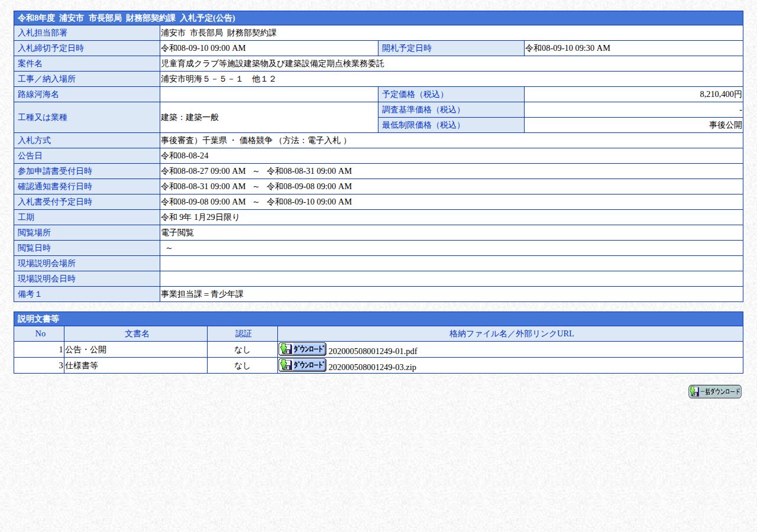Click the 閲覧日時 label

point(34,248)
